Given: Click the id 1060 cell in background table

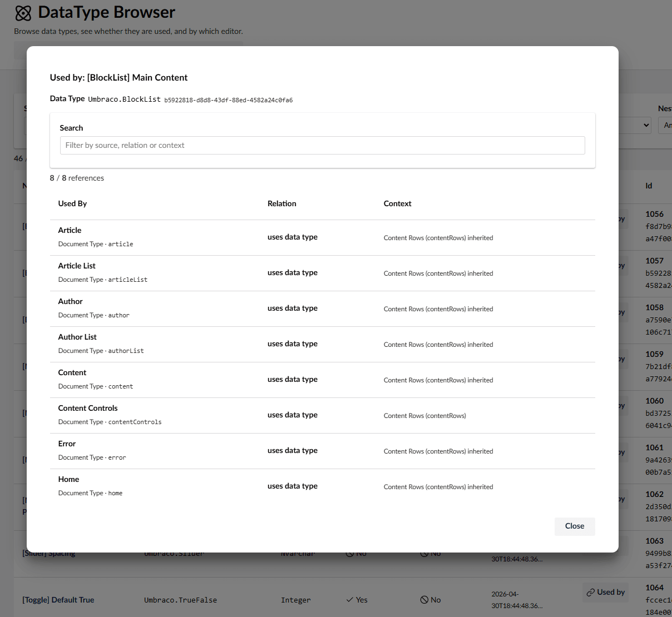Looking at the screenshot, I should coord(654,401).
